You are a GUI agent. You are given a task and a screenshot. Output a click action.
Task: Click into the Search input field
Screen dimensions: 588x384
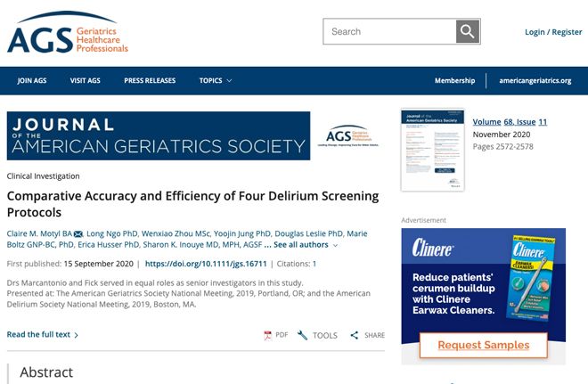389,31
